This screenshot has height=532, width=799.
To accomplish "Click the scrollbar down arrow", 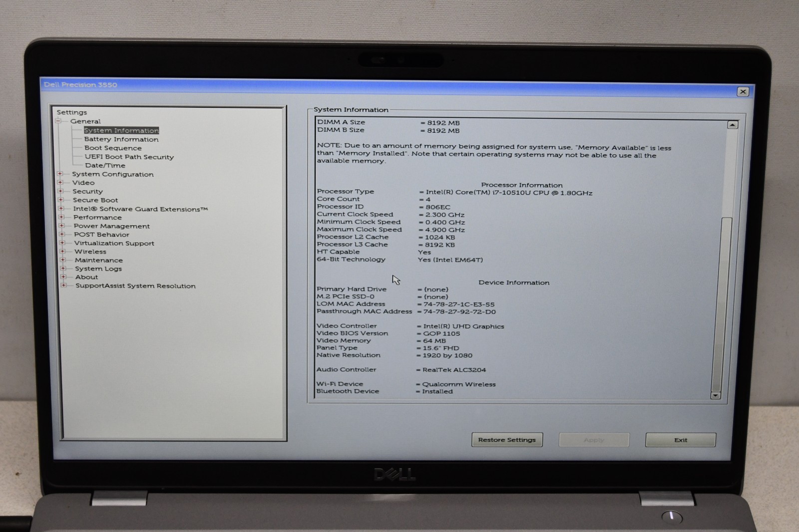I will (x=716, y=395).
